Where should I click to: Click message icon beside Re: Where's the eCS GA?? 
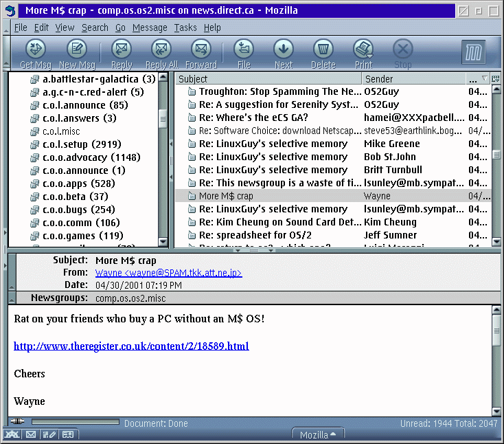point(192,118)
